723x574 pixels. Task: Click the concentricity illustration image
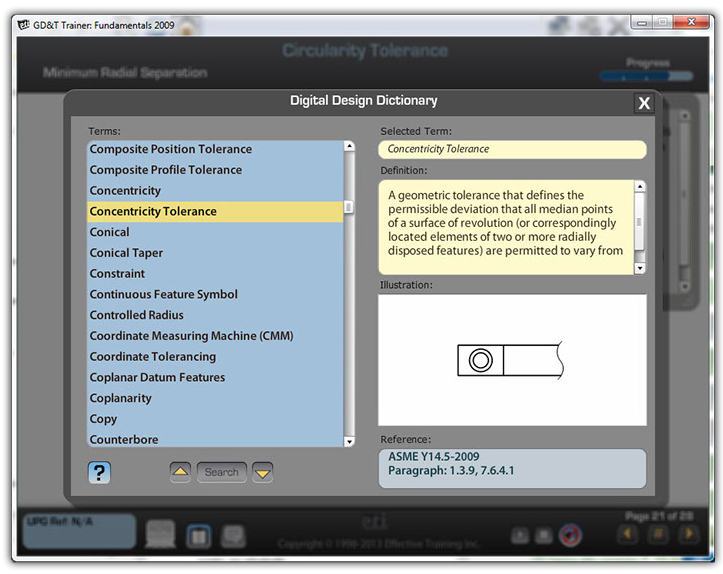512,360
